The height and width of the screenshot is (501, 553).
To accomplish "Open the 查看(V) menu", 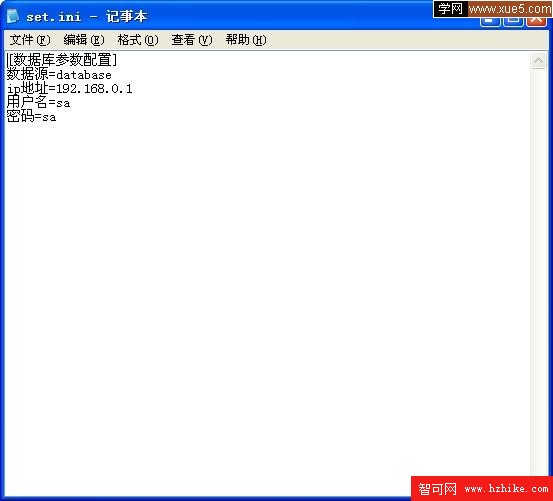I will point(192,40).
